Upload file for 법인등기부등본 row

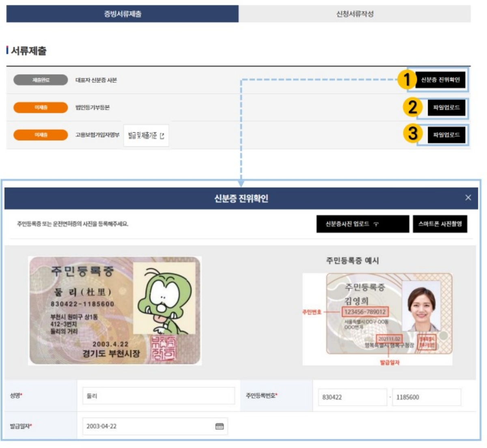point(446,108)
